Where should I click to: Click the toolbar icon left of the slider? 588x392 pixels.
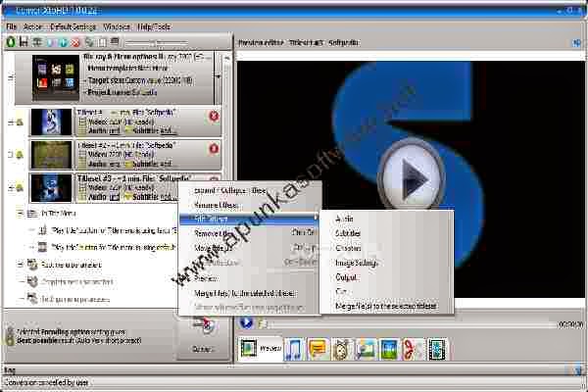tap(115, 42)
